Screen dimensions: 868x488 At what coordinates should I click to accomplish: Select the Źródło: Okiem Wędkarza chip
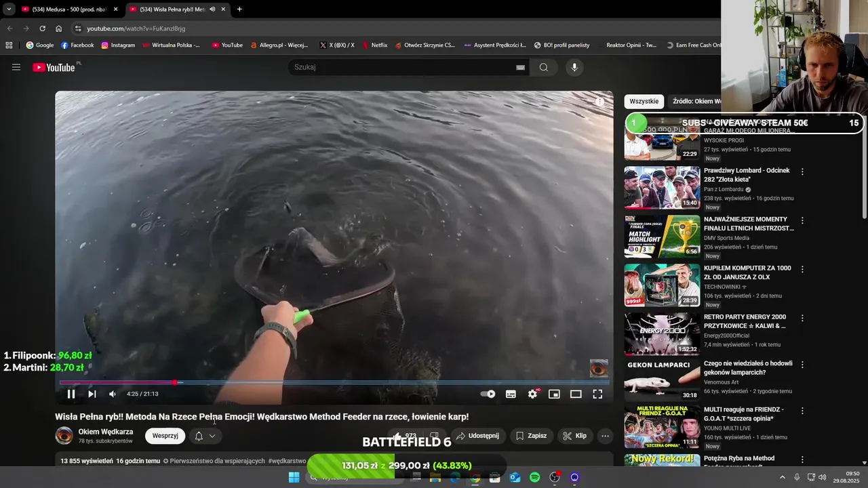coord(696,101)
